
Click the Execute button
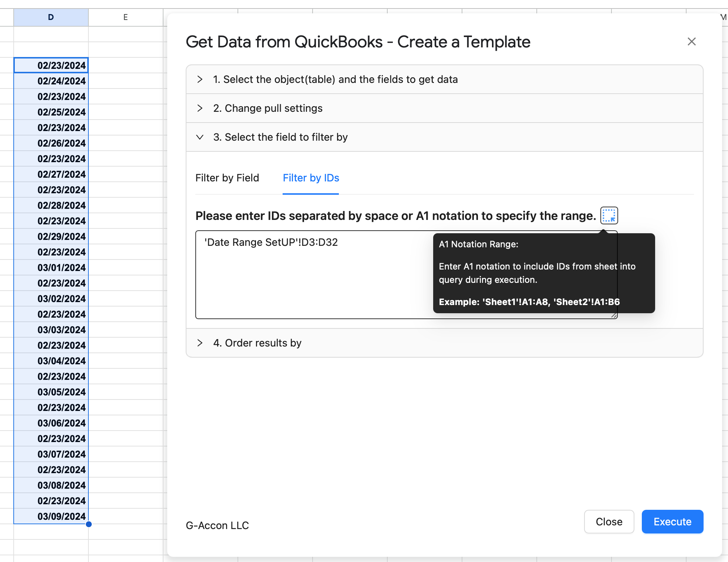(x=672, y=522)
